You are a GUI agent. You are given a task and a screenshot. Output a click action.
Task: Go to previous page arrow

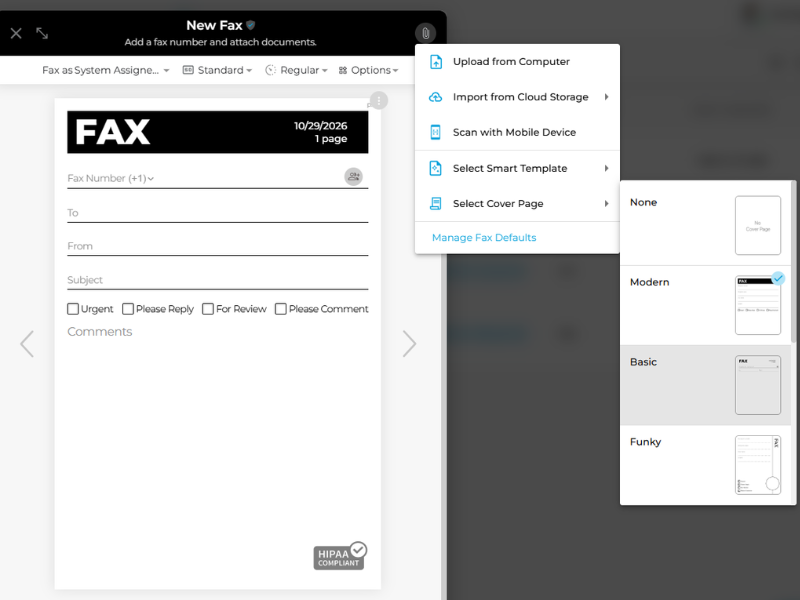coord(27,344)
